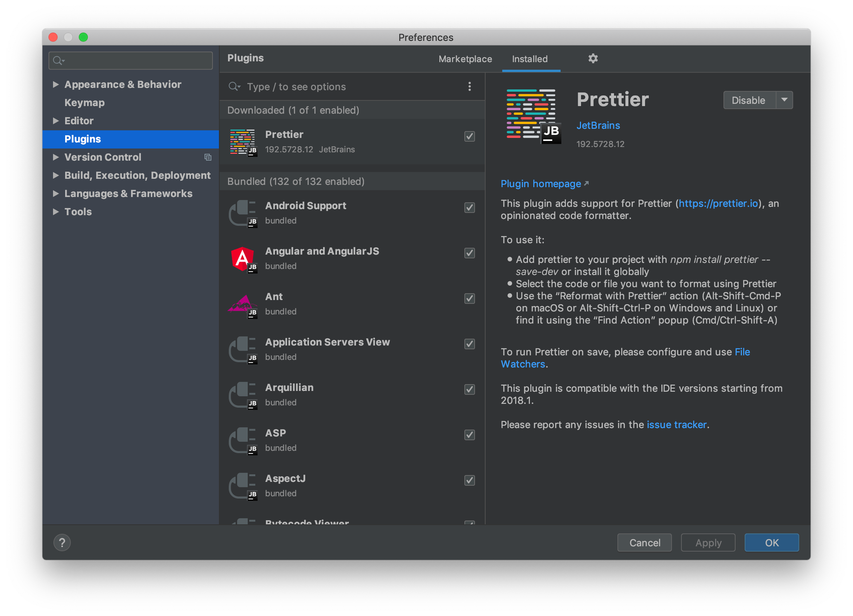Click the 'Bundled (132 of 132 enabled)' header
853x616 pixels.
click(352, 181)
